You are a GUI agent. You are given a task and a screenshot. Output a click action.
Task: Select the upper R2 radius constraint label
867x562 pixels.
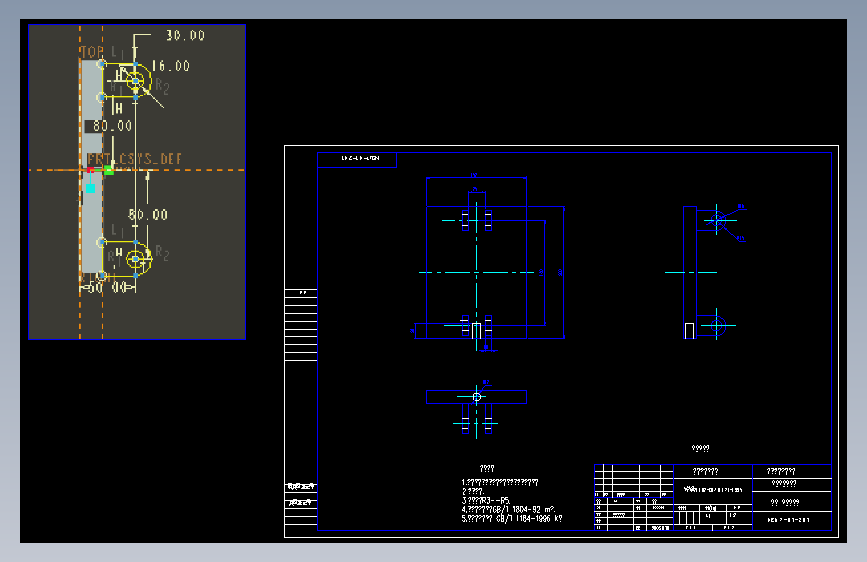tap(162, 86)
